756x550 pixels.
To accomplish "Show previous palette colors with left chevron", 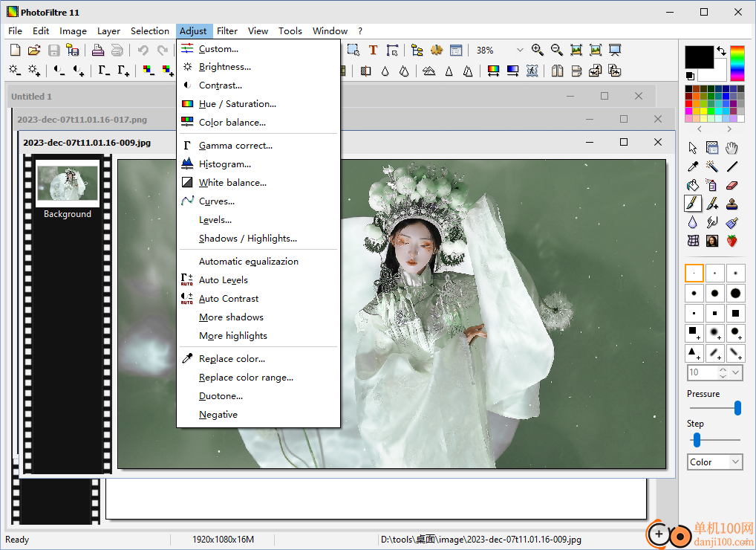I will [x=700, y=129].
